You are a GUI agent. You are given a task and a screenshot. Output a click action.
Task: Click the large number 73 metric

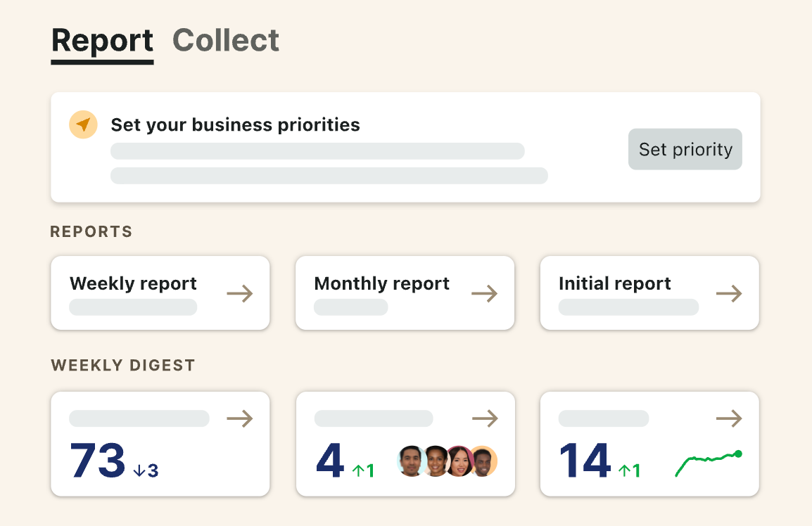pos(98,461)
